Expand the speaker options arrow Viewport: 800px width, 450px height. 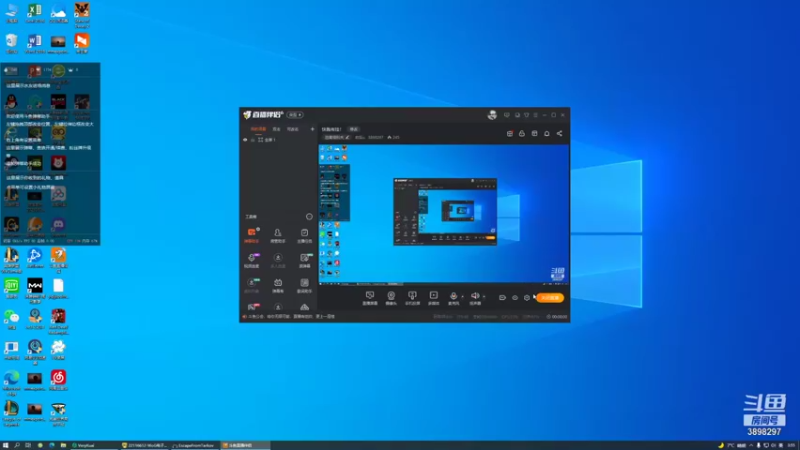click(x=484, y=296)
